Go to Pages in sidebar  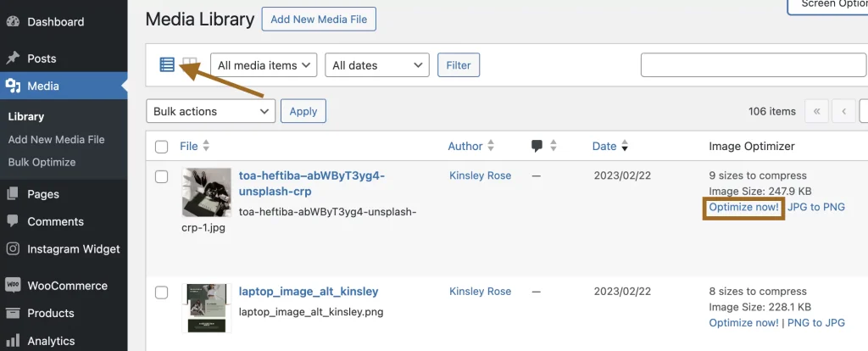tap(43, 194)
